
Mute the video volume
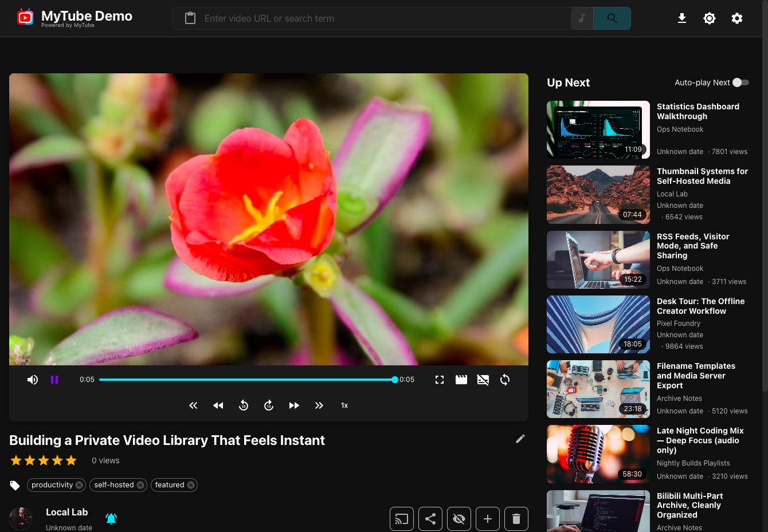point(33,380)
